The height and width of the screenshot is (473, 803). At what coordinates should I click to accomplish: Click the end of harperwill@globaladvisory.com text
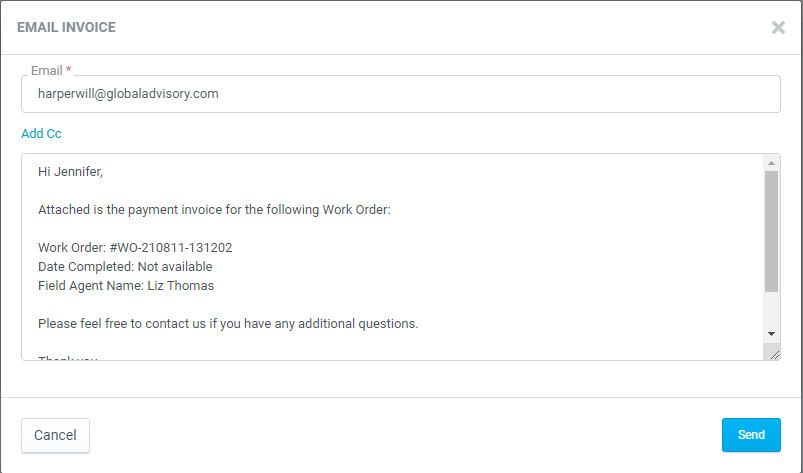[x=219, y=94]
